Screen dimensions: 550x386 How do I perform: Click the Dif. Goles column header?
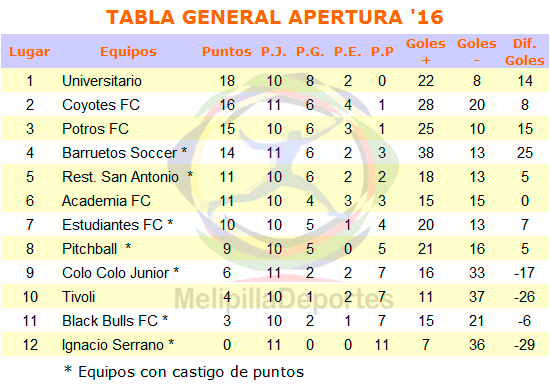(x=525, y=52)
